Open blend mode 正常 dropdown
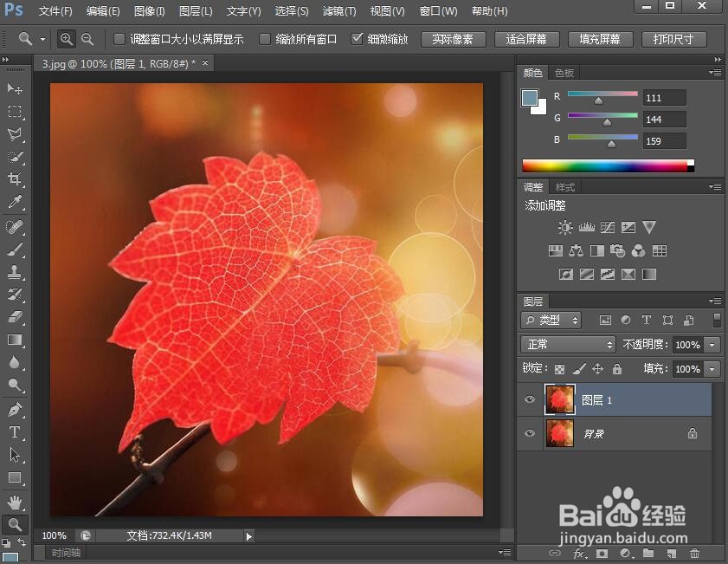Screen dimensions: 728x564 (x=568, y=344)
